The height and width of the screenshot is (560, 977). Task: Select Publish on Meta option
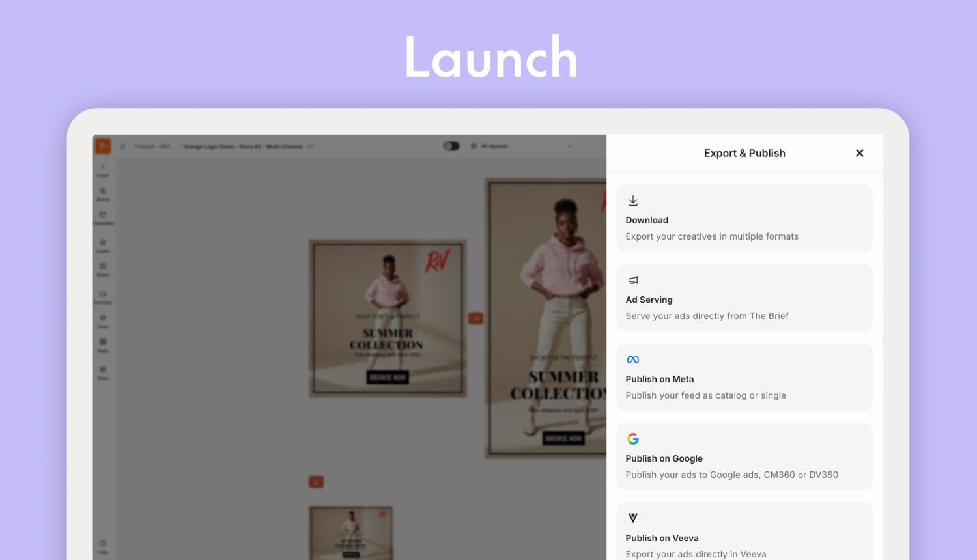[x=744, y=379]
